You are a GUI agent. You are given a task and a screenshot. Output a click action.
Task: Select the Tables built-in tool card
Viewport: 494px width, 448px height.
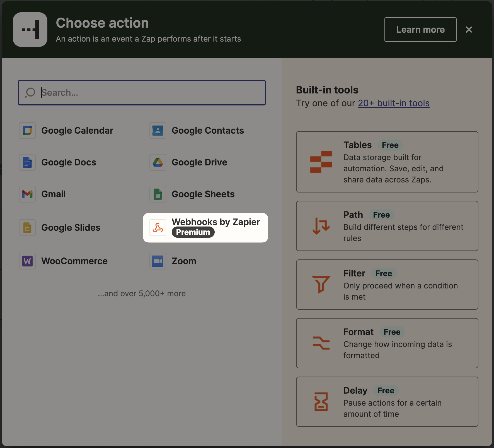point(387,162)
